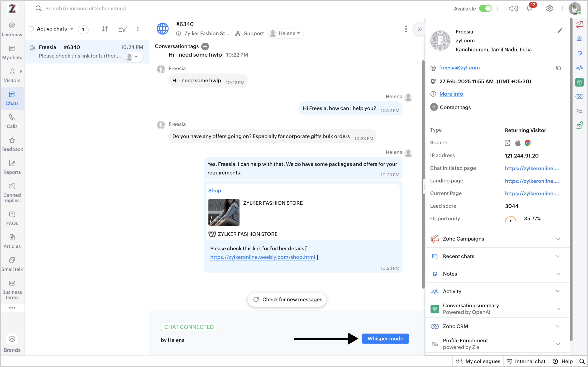Screen dimensions: 588x367
Task: Add a conversation tag with plus icon
Action: 205,46
